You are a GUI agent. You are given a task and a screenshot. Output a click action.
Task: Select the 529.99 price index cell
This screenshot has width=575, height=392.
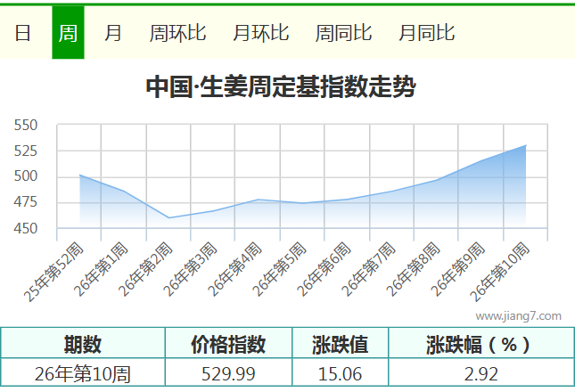228,373
